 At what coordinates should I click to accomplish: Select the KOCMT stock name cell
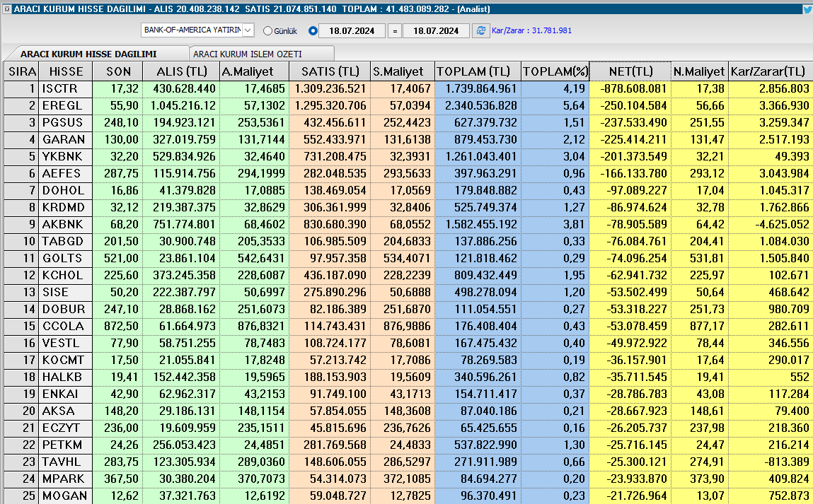point(66,360)
